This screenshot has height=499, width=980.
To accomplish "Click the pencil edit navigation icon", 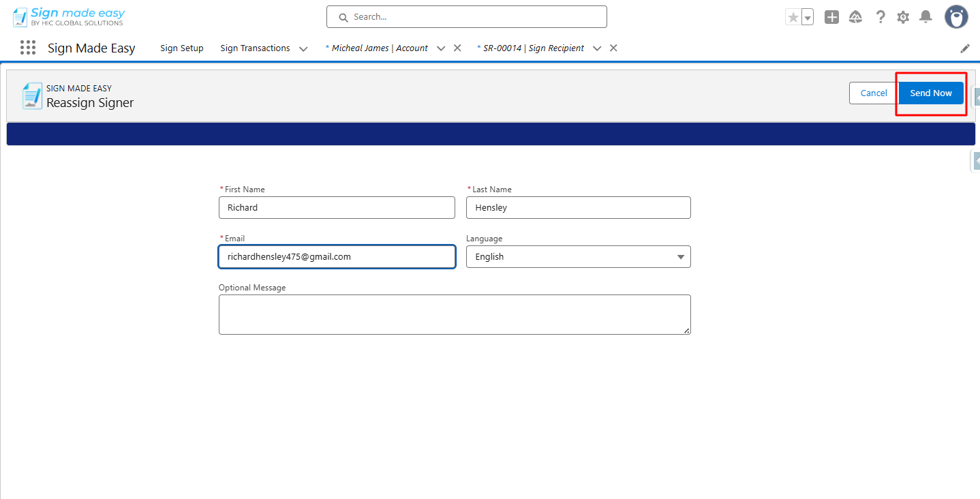I will tap(965, 48).
